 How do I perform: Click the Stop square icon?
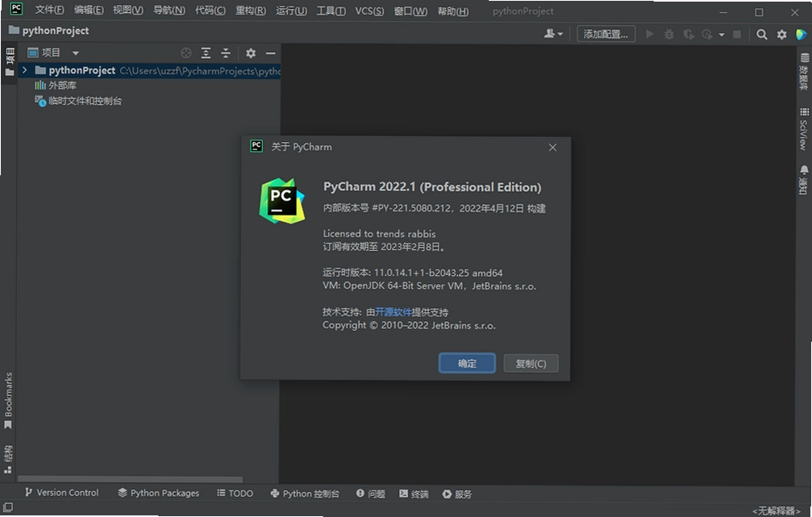pyautogui.click(x=737, y=34)
